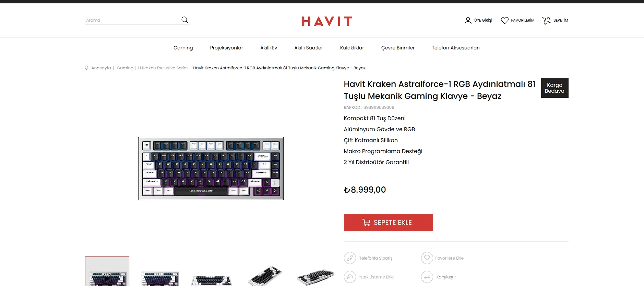
Task: Click main keyboard product image
Action: click(x=211, y=169)
